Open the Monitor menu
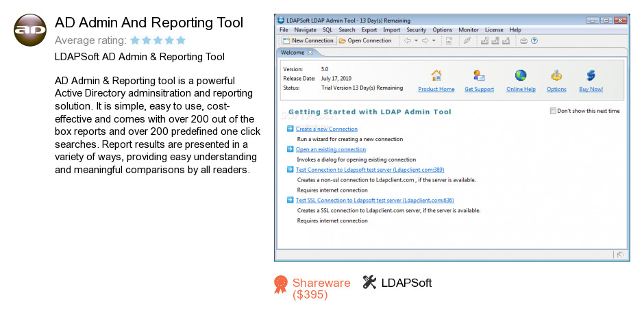Viewport: 644px width, 319px height. (x=469, y=30)
